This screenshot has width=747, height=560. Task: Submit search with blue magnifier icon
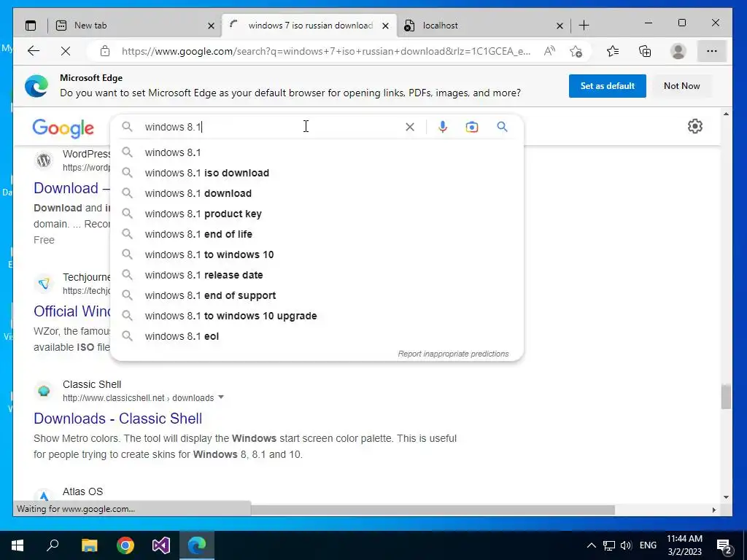click(502, 127)
